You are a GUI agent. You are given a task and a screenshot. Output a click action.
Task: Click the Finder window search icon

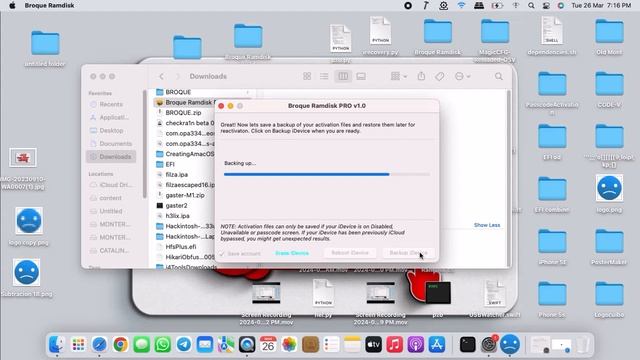coord(499,76)
